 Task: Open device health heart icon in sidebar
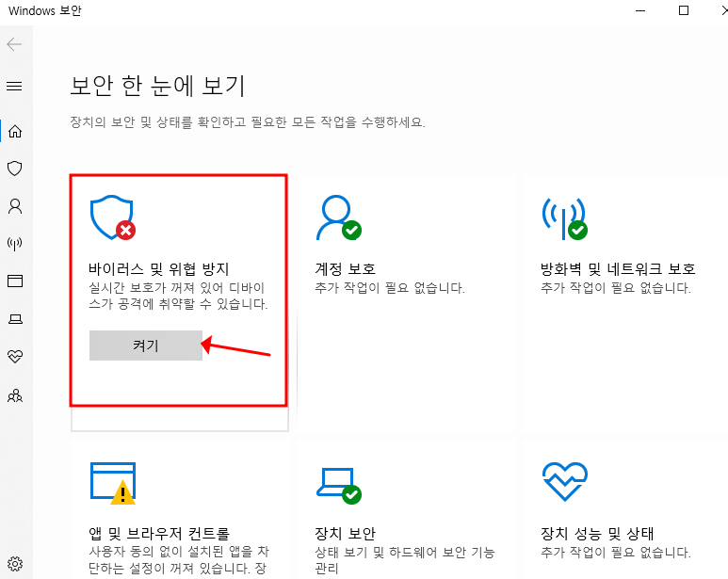tap(15, 356)
